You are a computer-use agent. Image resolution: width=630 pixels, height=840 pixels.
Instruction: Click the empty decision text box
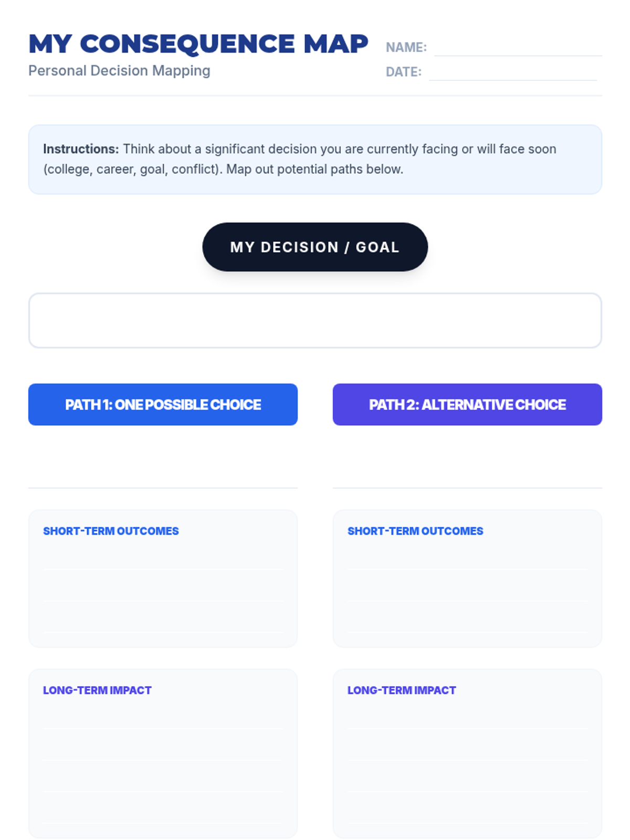(315, 320)
